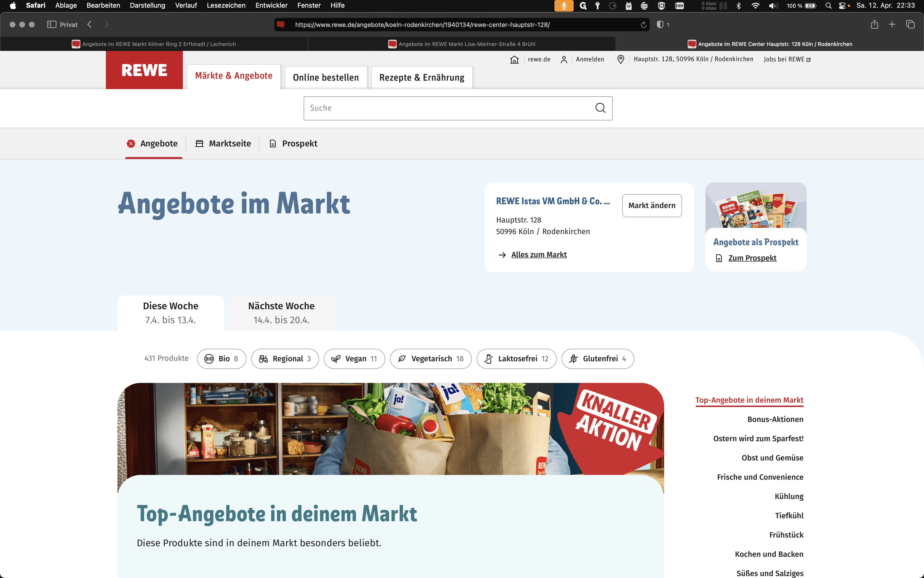Open the Märkte & Angebote tab
Screen dimensions: 924x578
tap(234, 76)
